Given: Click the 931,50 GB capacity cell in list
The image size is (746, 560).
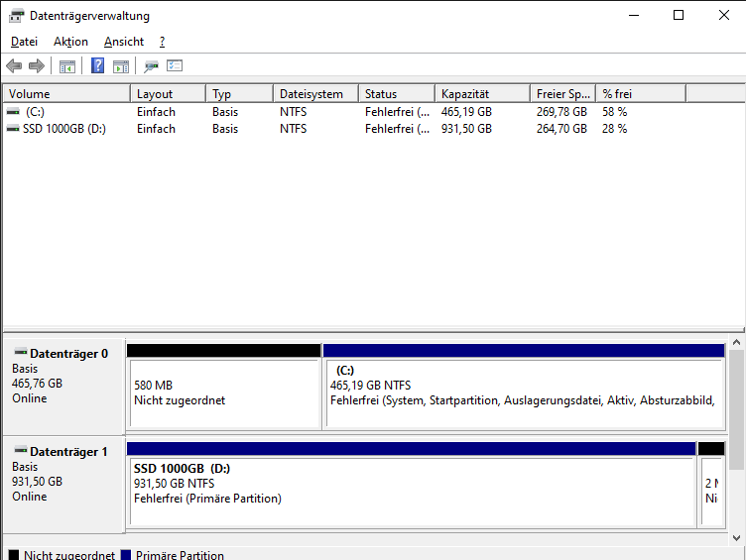Looking at the screenshot, I should click(x=466, y=128).
